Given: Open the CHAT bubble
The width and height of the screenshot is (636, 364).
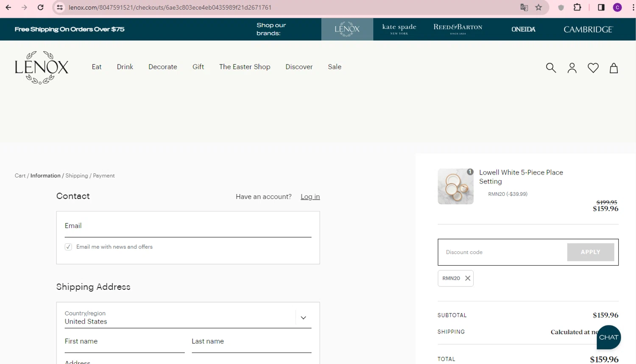Looking at the screenshot, I should click(608, 337).
